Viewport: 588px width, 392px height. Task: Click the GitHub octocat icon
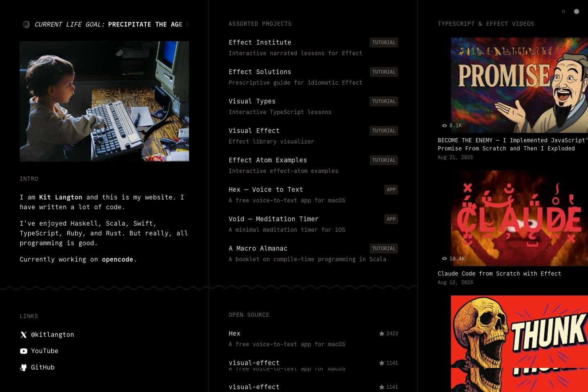24,367
